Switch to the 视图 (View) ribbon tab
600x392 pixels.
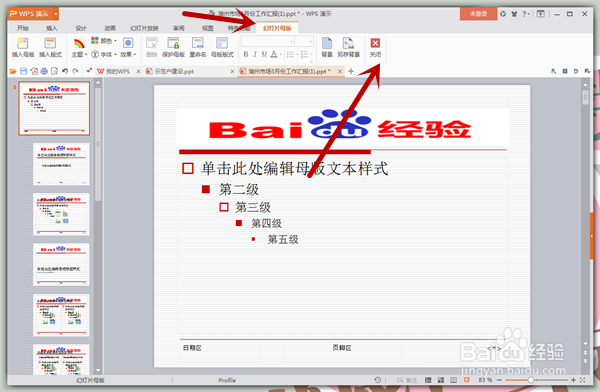[208, 28]
